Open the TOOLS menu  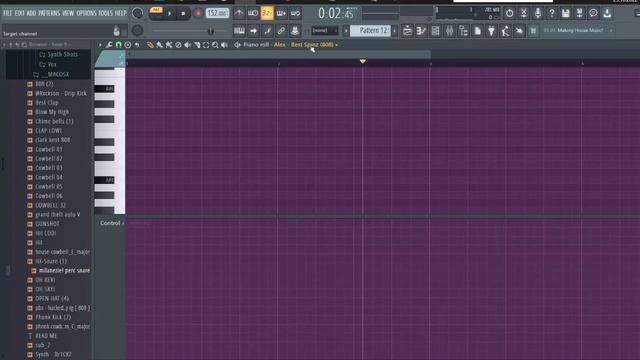[x=105, y=13]
